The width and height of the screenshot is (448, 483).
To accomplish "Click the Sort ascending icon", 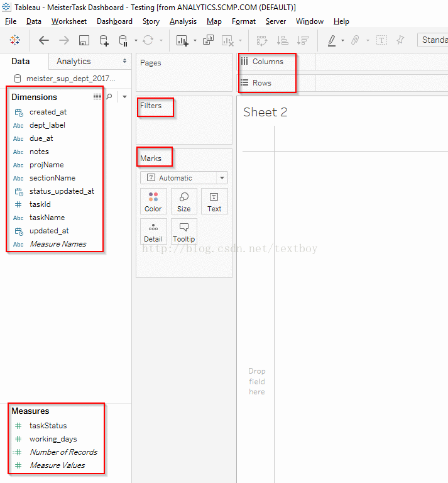I will 282,40.
